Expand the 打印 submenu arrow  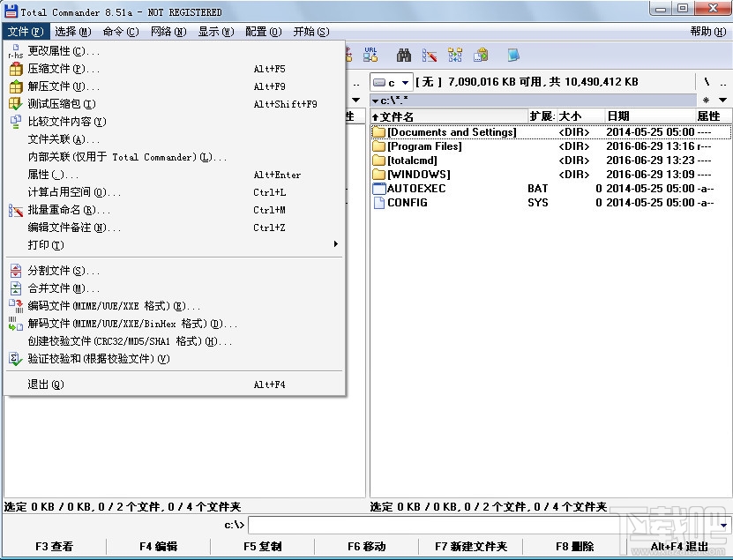point(336,244)
